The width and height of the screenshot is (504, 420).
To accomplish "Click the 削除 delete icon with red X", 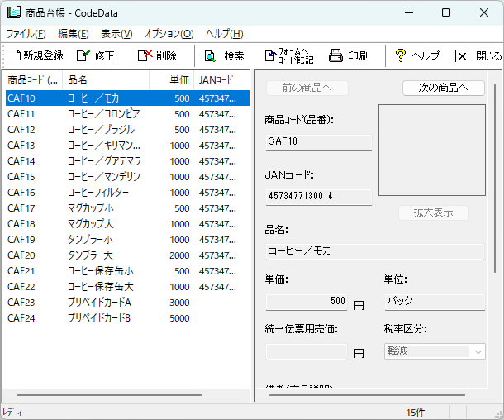I will click(145, 55).
